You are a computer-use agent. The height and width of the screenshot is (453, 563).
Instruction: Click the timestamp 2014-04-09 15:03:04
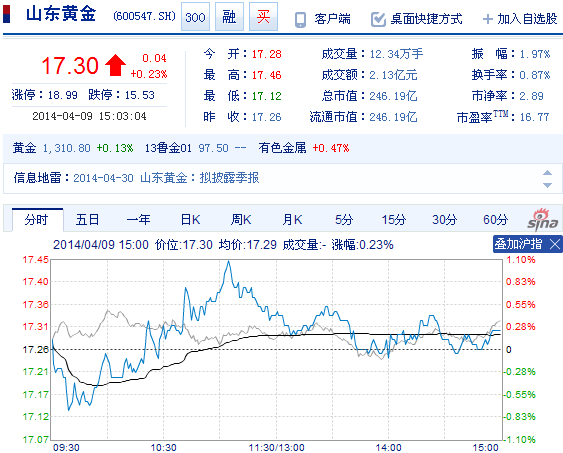(89, 116)
